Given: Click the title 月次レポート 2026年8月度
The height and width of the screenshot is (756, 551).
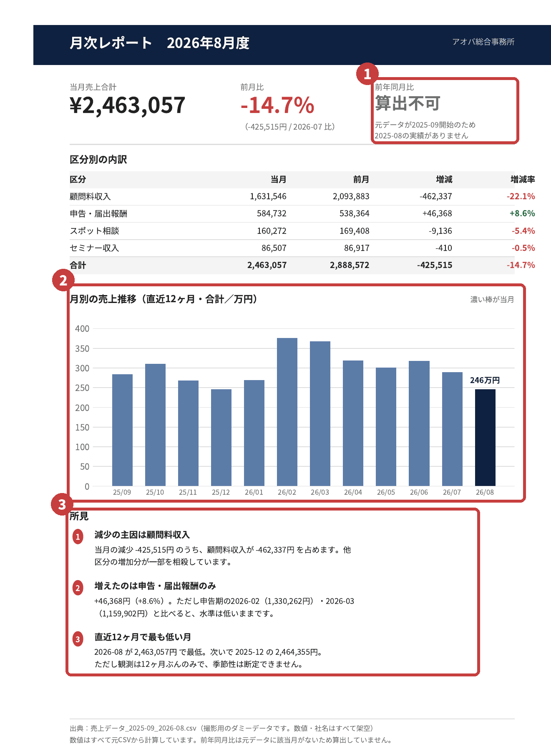Looking at the screenshot, I should (x=159, y=43).
